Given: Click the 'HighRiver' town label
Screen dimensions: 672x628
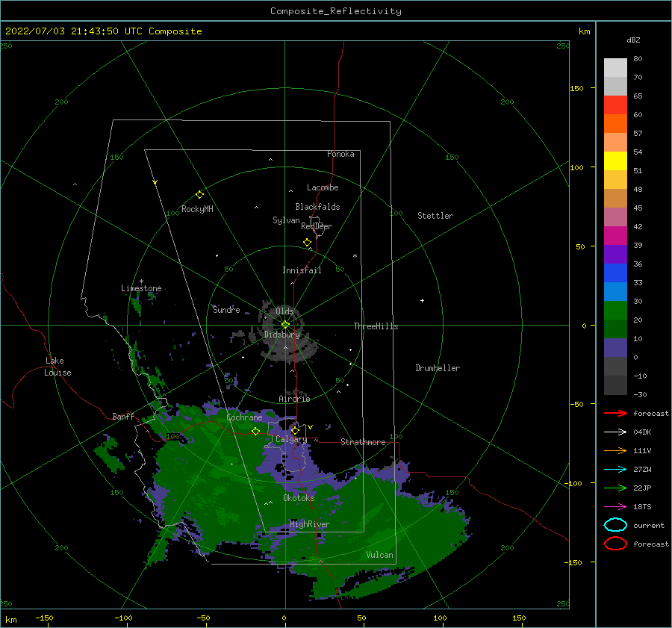Looking at the screenshot, I should click(310, 524).
